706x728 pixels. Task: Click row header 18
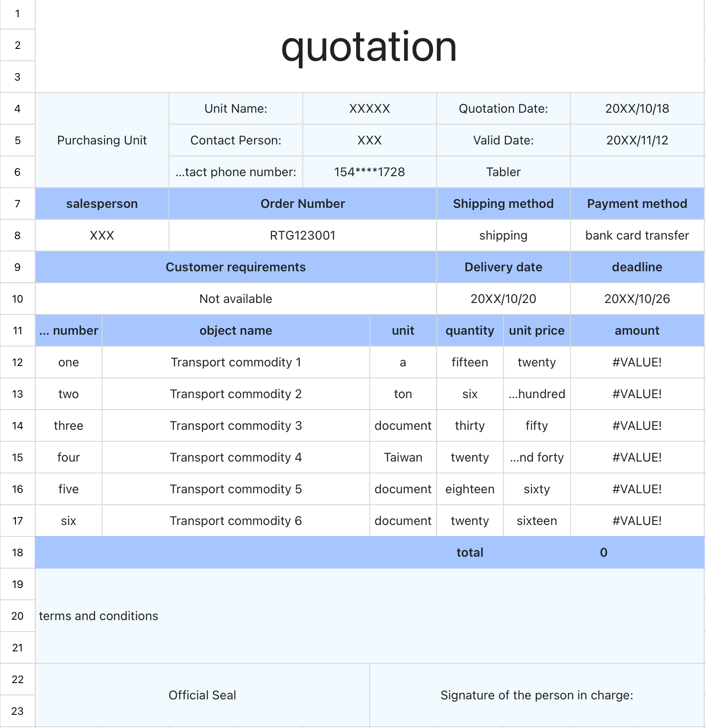(18, 552)
